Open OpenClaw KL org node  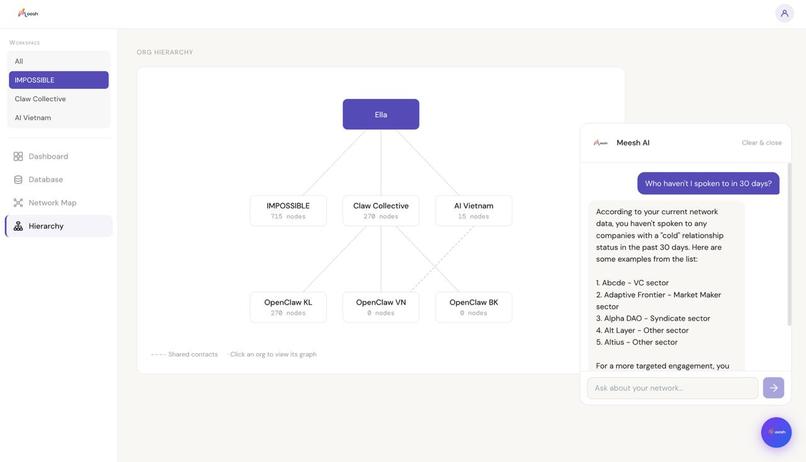tap(288, 307)
